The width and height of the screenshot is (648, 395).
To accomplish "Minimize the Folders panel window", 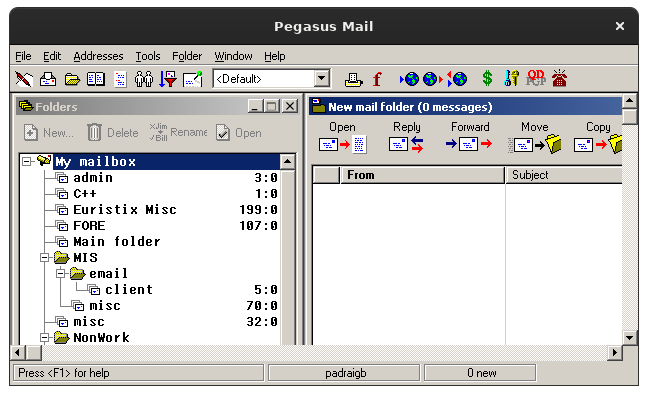I will coord(255,106).
